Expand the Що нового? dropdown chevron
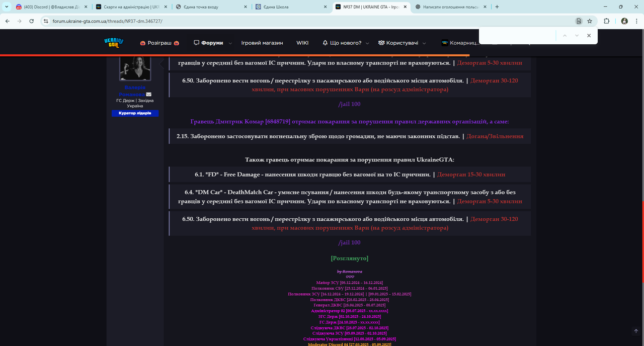 point(367,43)
